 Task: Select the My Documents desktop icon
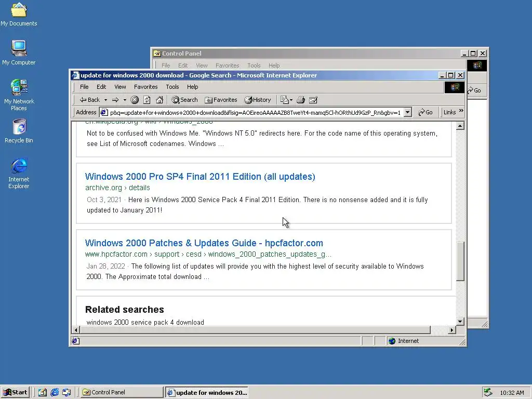(19, 15)
